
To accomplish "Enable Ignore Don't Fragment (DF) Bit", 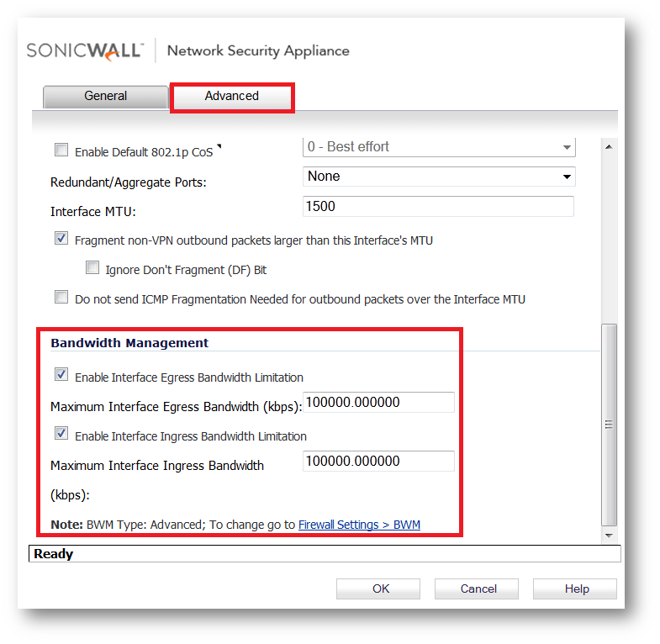I will 92,269.
